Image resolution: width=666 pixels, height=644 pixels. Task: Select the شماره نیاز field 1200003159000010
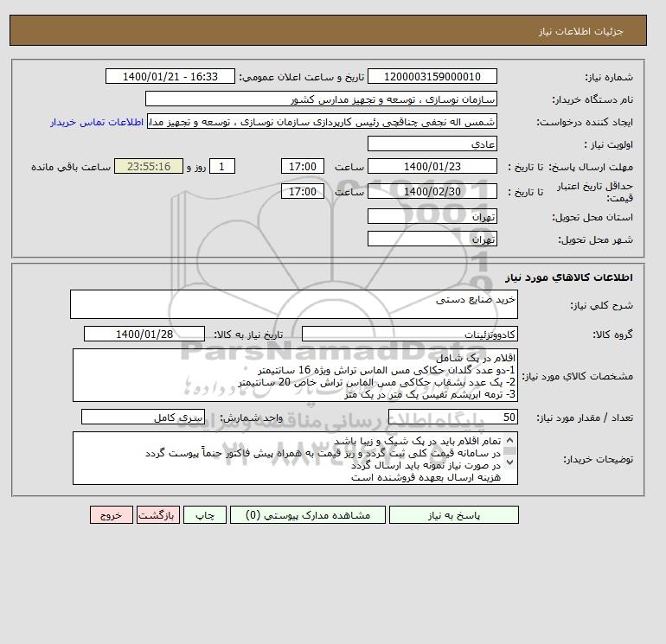pos(432,76)
